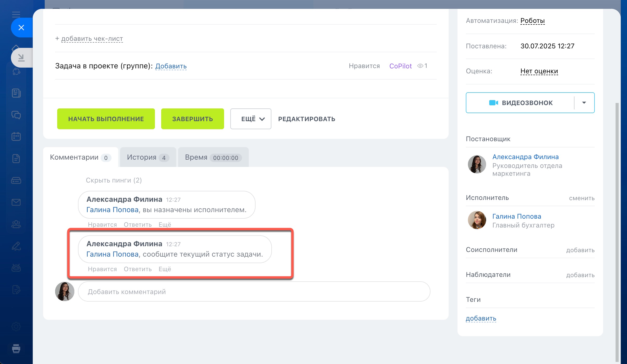Click сменить next to Исполнитель

coord(582,198)
